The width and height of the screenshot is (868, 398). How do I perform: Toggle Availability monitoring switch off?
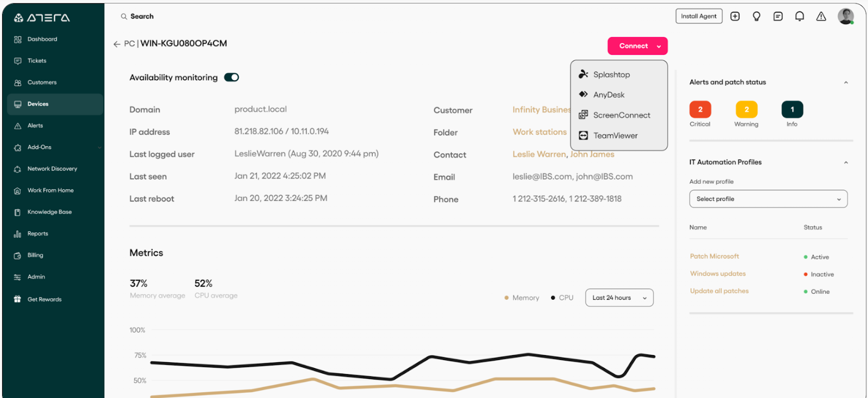(232, 77)
